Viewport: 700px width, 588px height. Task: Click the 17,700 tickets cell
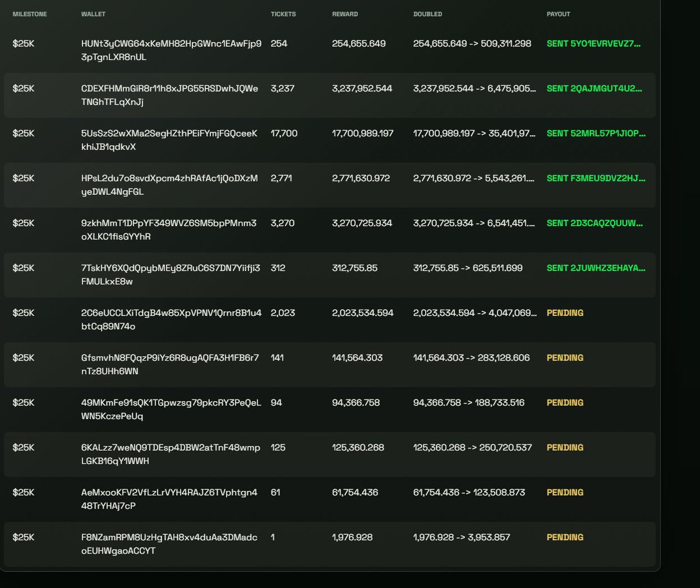284,134
